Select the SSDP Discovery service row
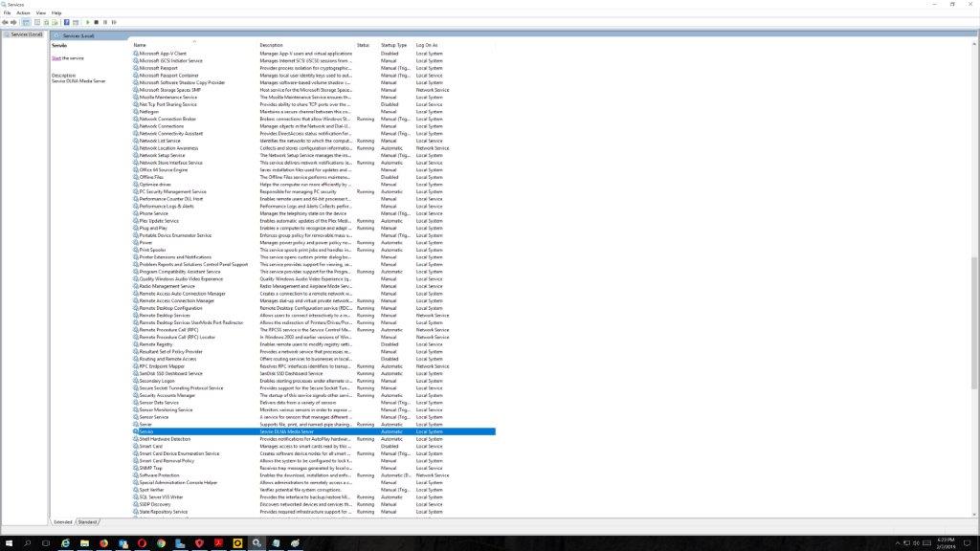This screenshot has width=980, height=551. (x=314, y=504)
